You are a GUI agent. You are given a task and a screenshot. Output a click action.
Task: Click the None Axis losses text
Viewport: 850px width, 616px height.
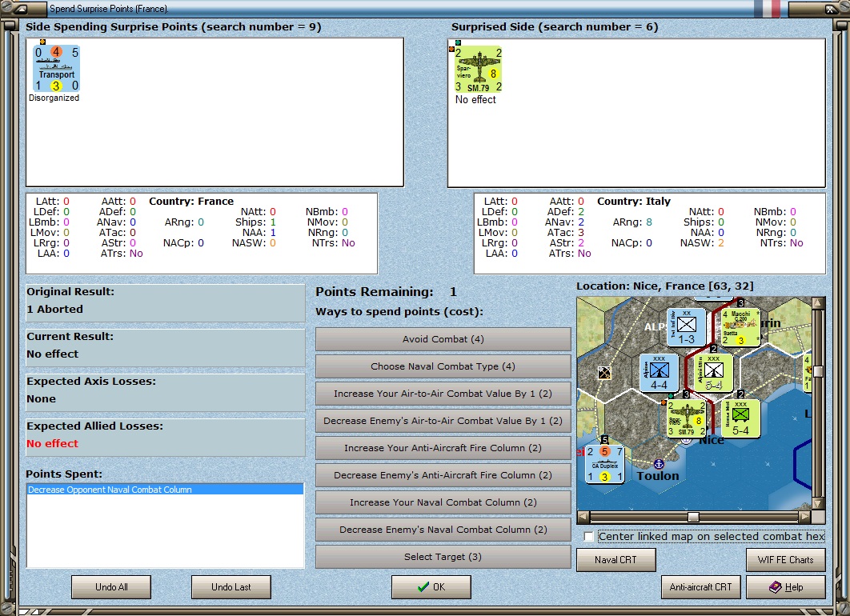coord(41,398)
